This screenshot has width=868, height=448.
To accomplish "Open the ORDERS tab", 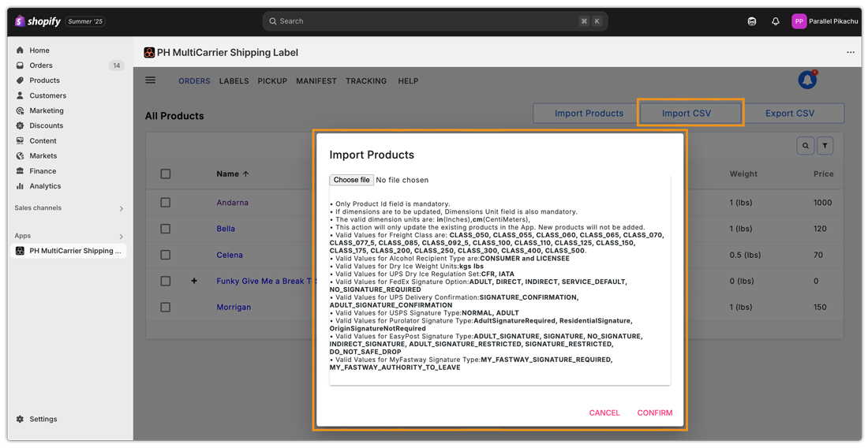I will point(194,80).
